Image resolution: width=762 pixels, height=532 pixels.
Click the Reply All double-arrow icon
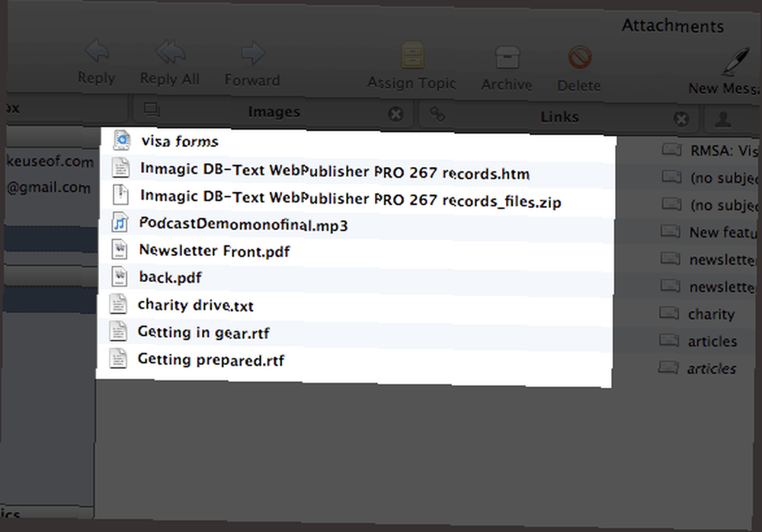pos(170,52)
